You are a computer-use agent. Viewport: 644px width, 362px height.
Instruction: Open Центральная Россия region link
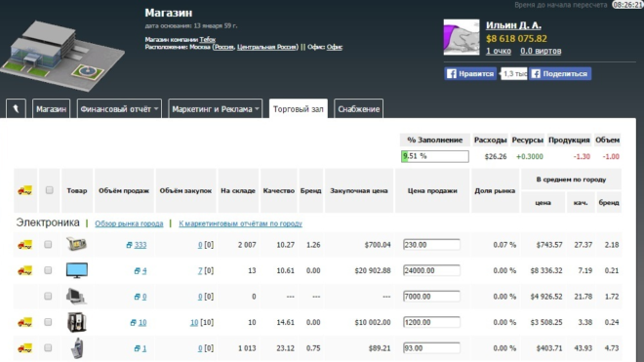coord(266,47)
